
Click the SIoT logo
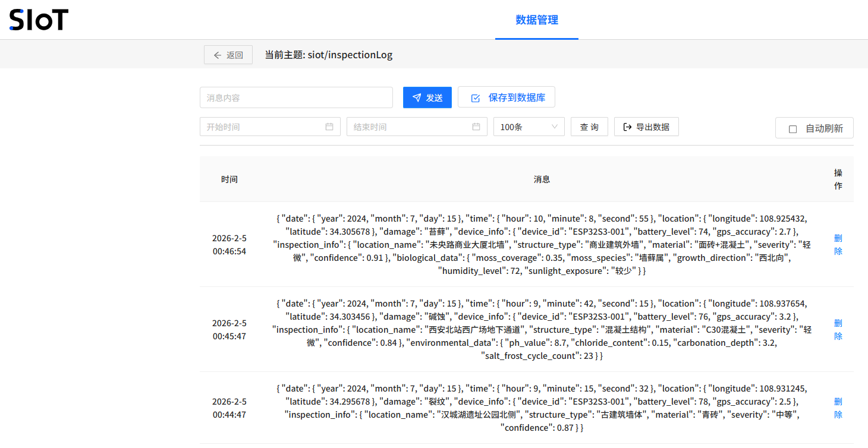coord(38,19)
